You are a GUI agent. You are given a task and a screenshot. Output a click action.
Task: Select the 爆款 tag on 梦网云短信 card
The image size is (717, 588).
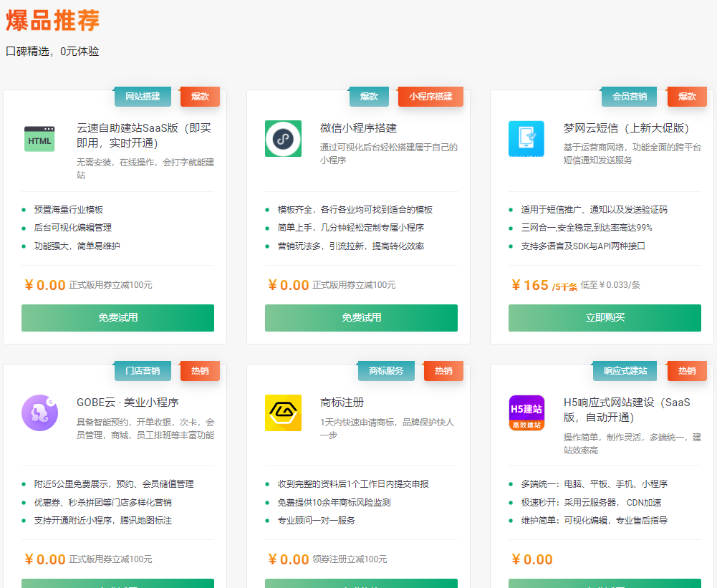pos(687,97)
